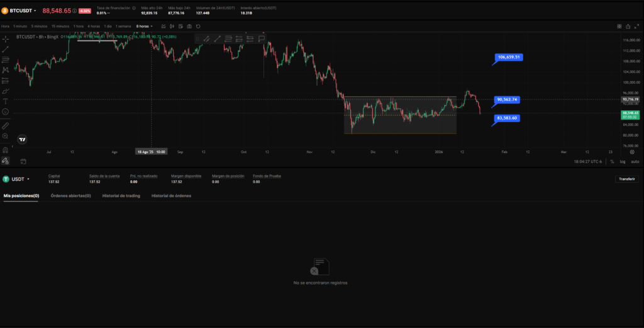The height and width of the screenshot is (328, 644).
Task: Activate the zoom in tool
Action: click(6, 136)
